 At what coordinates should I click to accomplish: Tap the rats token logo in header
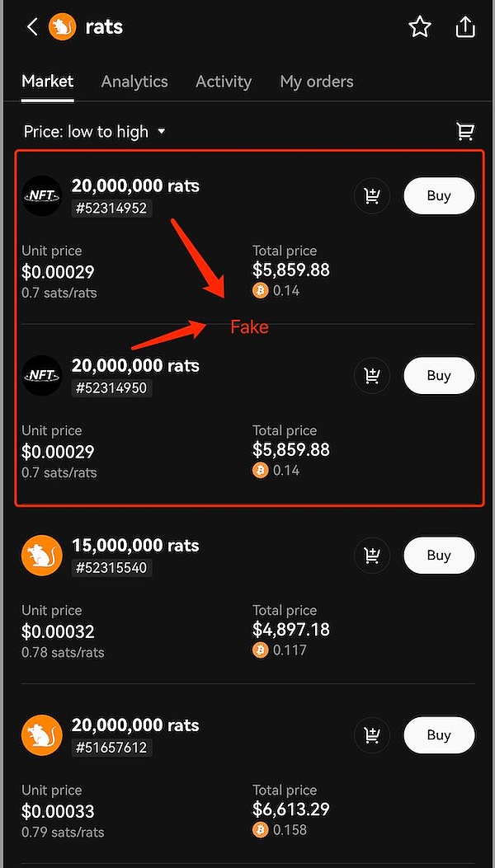(63, 27)
